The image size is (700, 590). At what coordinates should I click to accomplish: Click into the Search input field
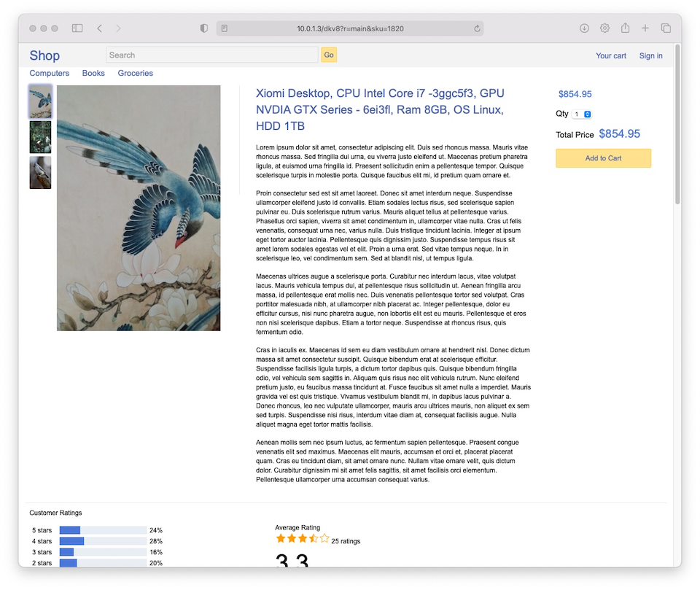(x=211, y=55)
